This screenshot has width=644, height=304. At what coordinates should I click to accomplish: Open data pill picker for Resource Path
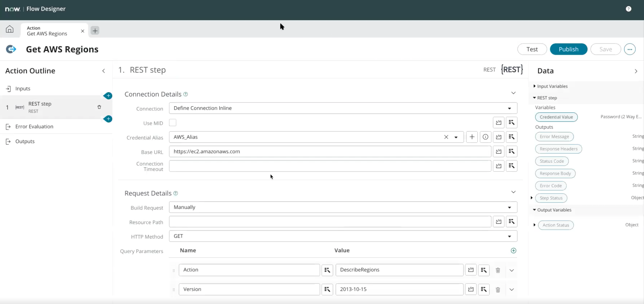(512, 222)
